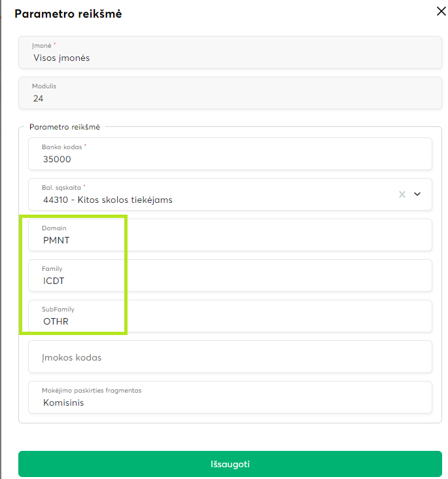Click the Parametro reikšmė group legend label
The height and width of the screenshot is (479, 448).
click(x=64, y=126)
